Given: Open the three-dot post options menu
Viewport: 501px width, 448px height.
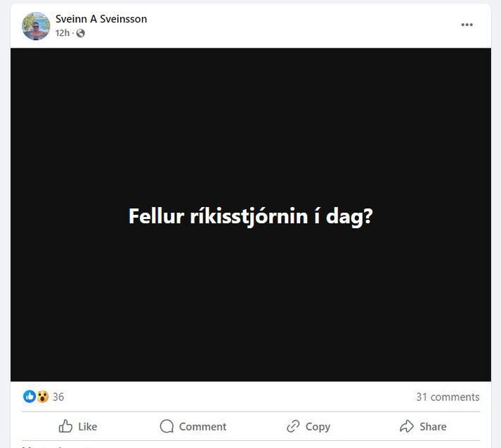Looking at the screenshot, I should 467,25.
